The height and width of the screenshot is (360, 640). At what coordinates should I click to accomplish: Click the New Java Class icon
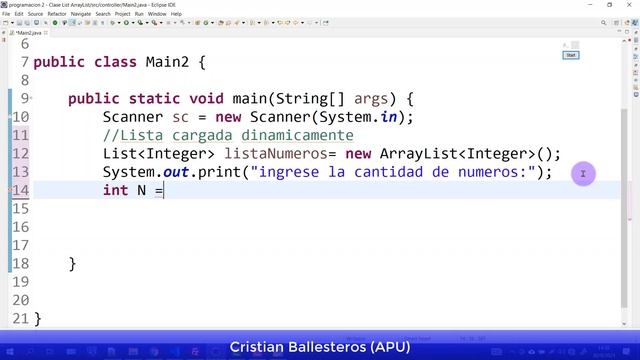206,23
